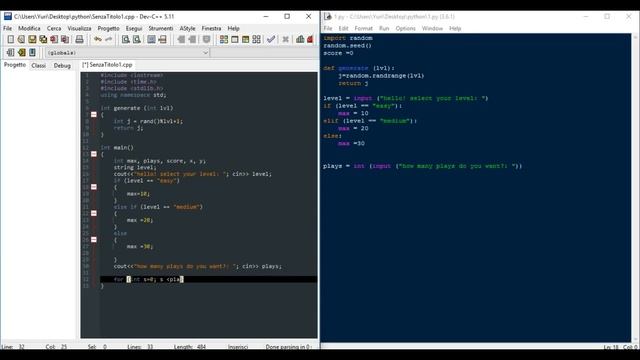Open the Options menu in the IDLE window

405,28
